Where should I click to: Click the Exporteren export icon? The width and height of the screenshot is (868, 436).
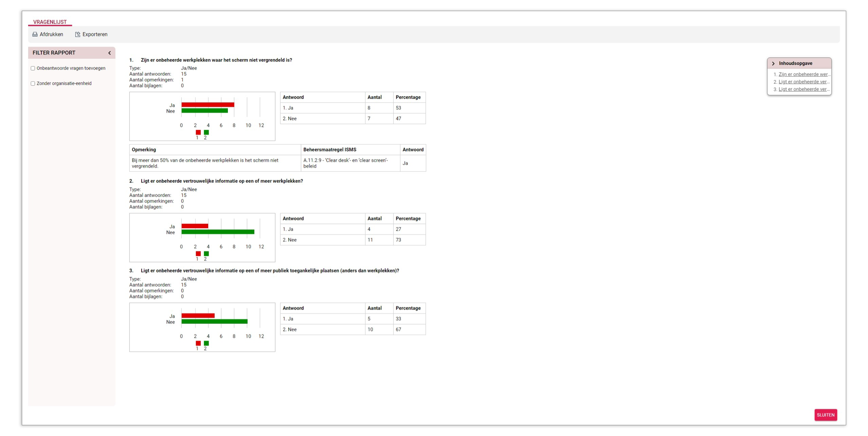[78, 34]
